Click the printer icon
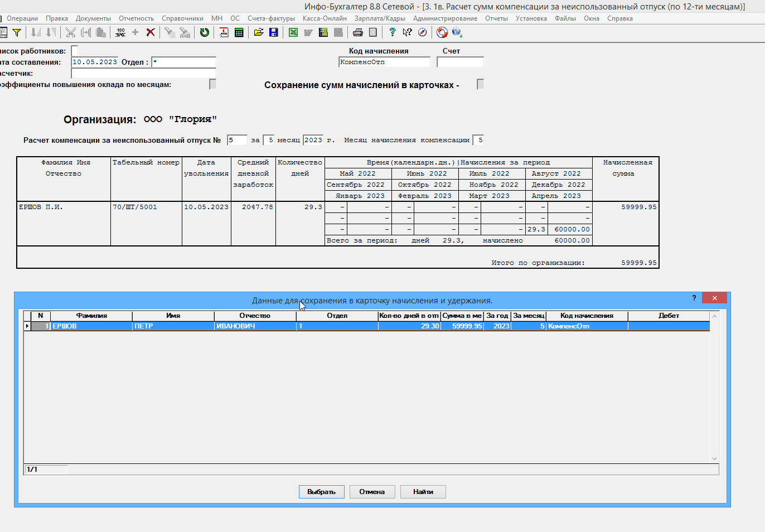This screenshot has height=532, width=765. pos(358,32)
